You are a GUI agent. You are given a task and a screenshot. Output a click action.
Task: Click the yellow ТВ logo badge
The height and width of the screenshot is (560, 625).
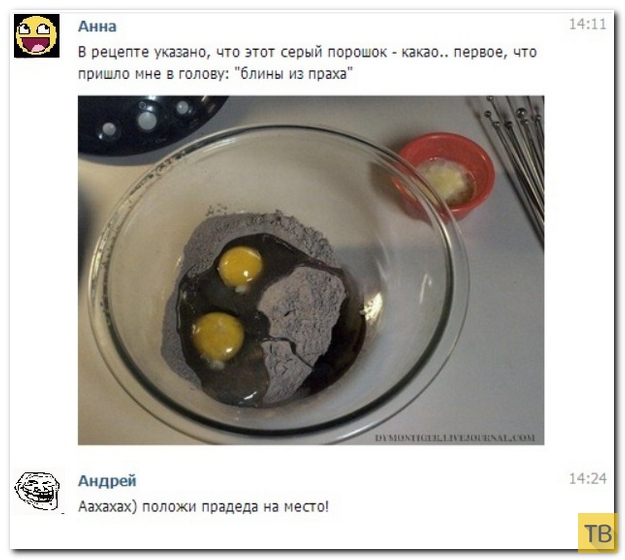596,533
